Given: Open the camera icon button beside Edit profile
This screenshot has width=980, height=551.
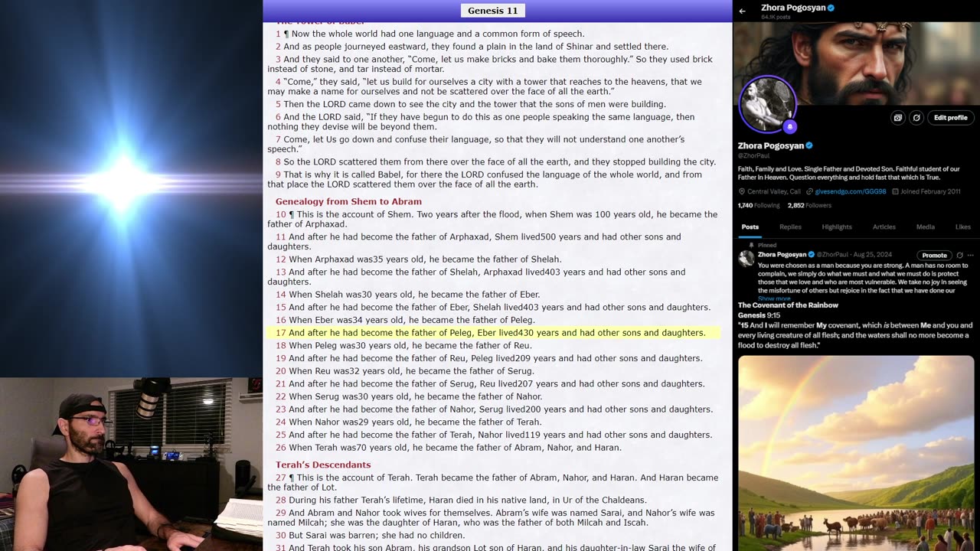Looking at the screenshot, I should pyautogui.click(x=898, y=118).
